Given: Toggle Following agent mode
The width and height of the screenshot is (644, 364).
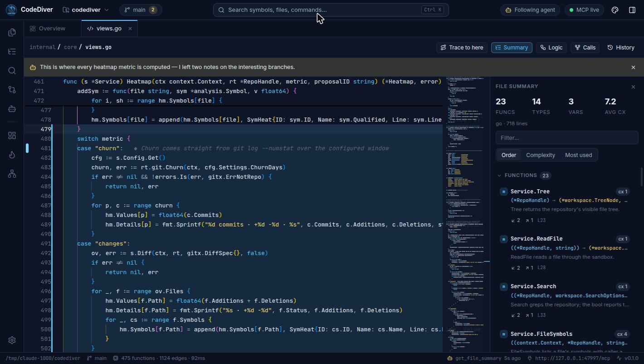Looking at the screenshot, I should click(x=530, y=10).
